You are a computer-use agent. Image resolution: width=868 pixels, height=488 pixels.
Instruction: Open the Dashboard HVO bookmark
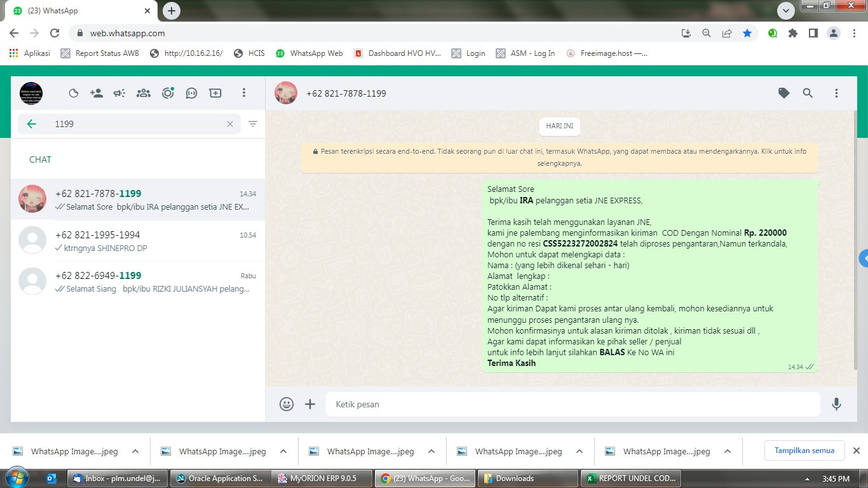pyautogui.click(x=398, y=53)
